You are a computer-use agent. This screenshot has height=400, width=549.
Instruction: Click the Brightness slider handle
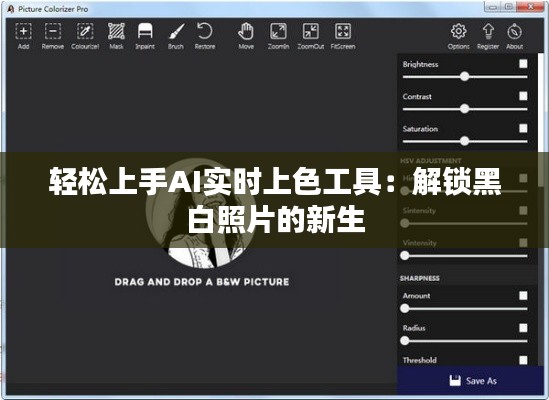click(x=464, y=76)
